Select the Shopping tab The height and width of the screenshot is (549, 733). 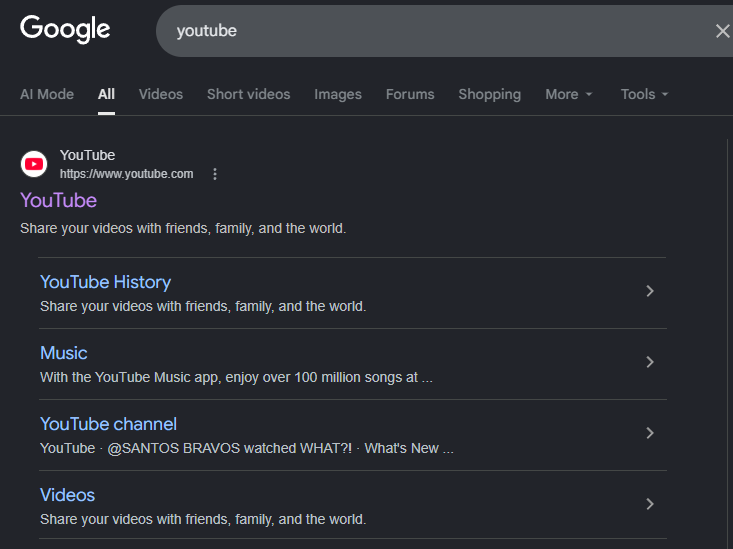(489, 94)
